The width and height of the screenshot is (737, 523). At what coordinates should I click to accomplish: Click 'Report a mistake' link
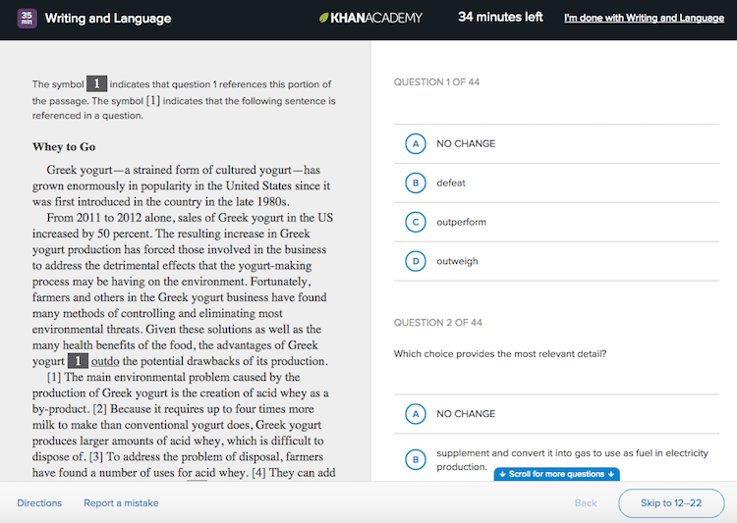click(x=121, y=503)
